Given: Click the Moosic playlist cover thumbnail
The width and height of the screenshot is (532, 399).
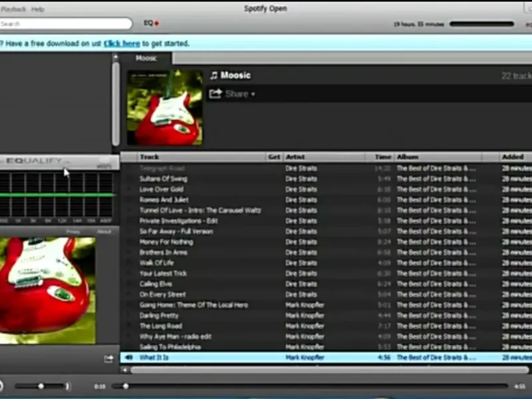Looking at the screenshot, I should pos(165,108).
